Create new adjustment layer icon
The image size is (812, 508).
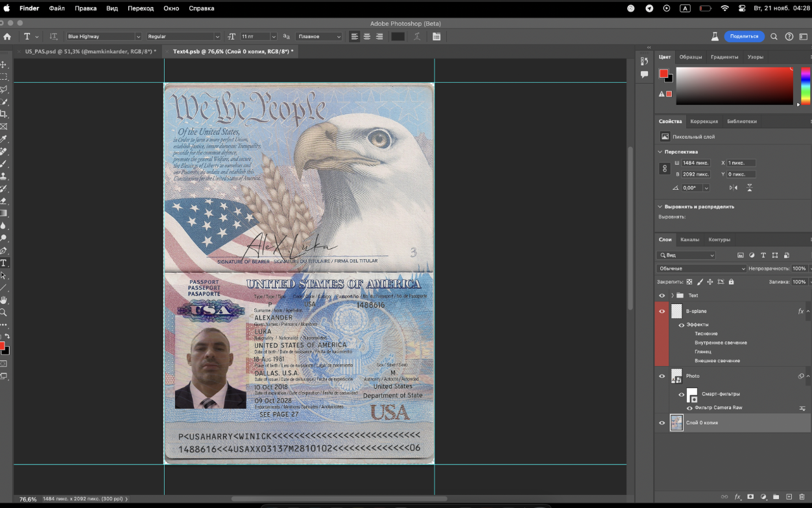coord(763,497)
